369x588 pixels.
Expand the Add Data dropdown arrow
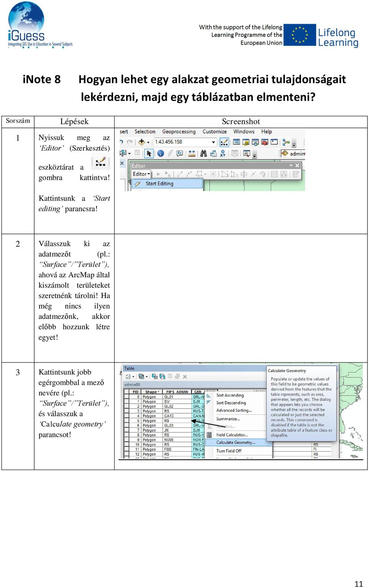(148, 142)
